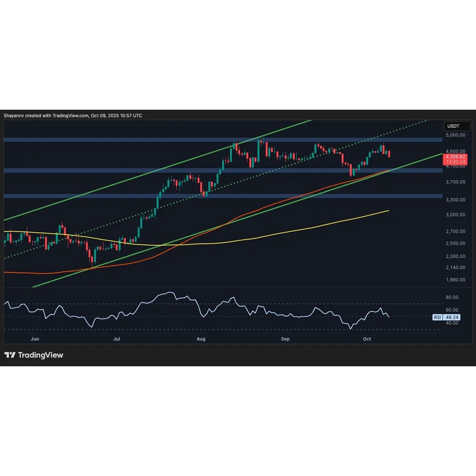Click the RSI 40.00 scale label
Viewport: 476px width, 476px height.
452,323
